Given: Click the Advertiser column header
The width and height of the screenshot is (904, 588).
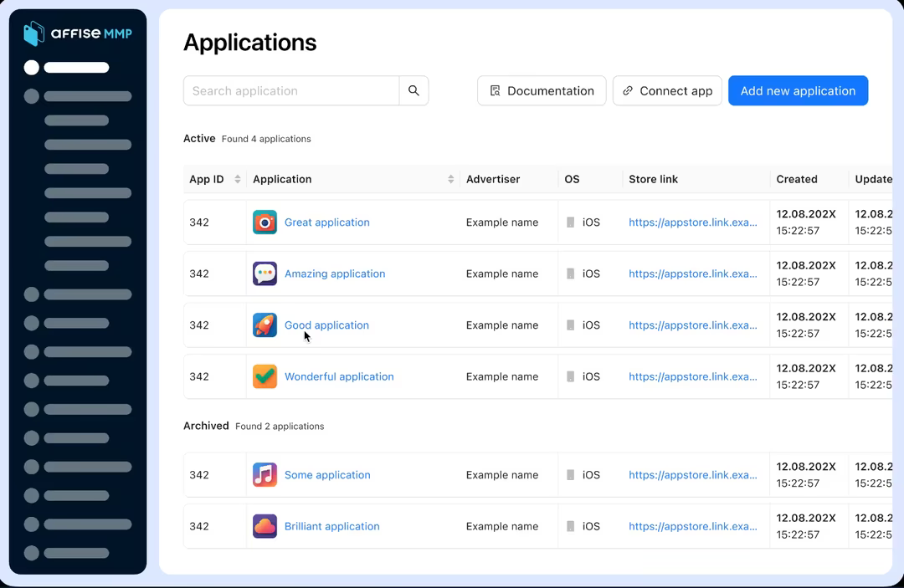Looking at the screenshot, I should tap(493, 179).
